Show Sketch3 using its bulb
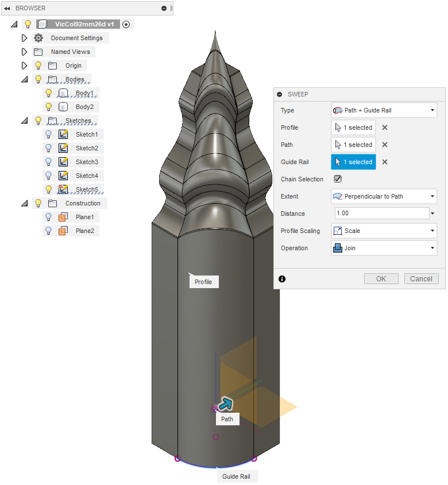This screenshot has height=485, width=448. 49,162
